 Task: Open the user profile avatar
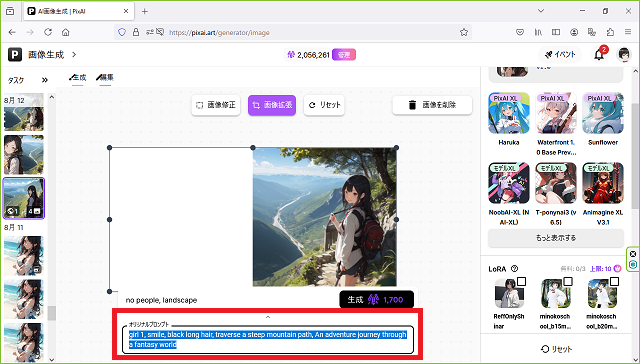624,54
